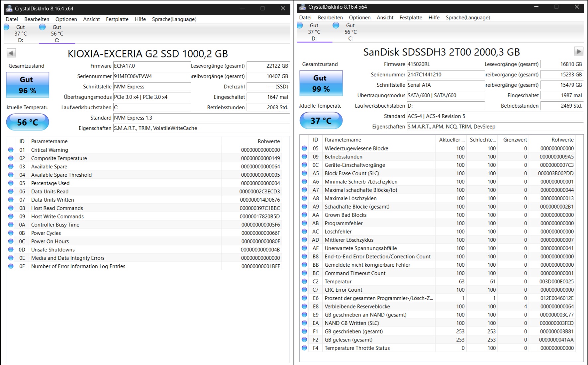This screenshot has width=588, height=365.
Task: Select the C: drive status orb in right window
Action: [336, 25]
